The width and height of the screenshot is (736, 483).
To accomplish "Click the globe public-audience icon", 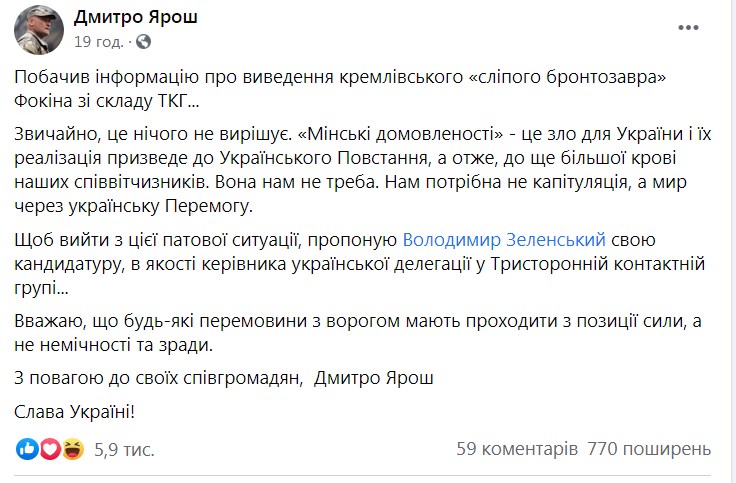I will [x=144, y=42].
